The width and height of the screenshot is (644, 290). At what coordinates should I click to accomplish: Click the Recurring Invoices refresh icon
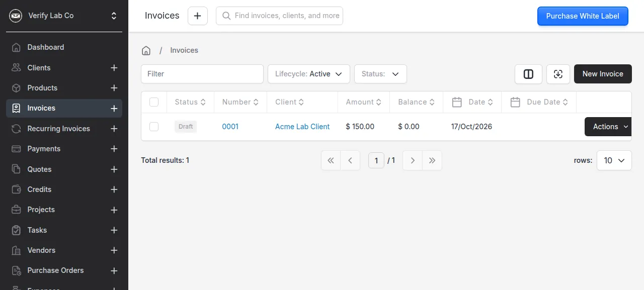17,129
